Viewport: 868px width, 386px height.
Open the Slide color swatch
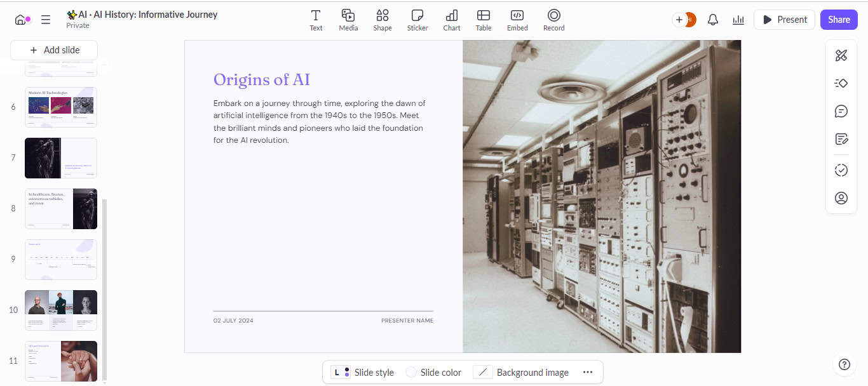click(x=434, y=373)
